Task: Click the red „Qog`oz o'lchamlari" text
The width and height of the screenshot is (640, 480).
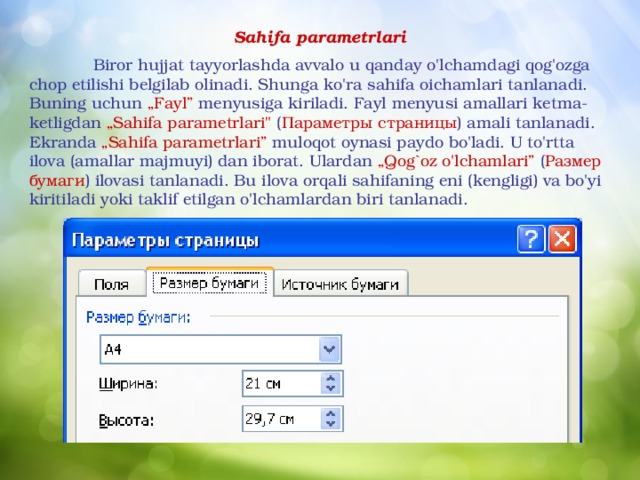Action: [x=456, y=161]
